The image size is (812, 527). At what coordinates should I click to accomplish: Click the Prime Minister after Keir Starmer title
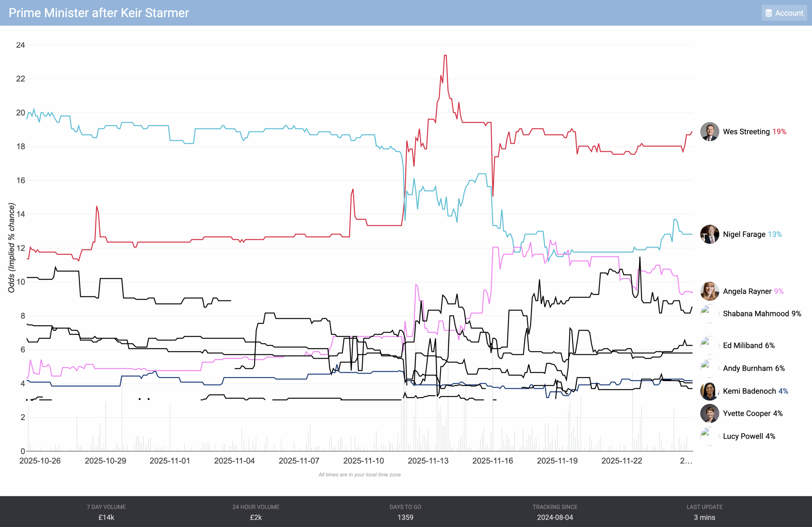[x=99, y=13]
